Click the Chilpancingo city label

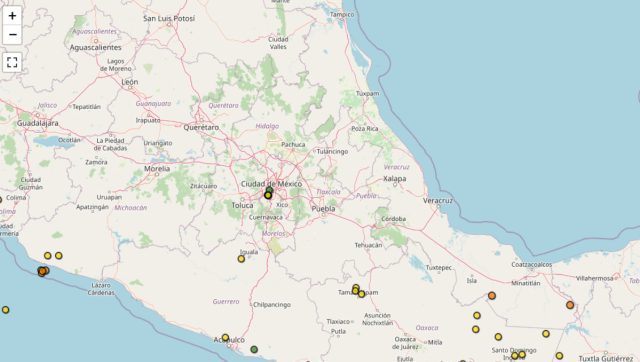pos(272,304)
